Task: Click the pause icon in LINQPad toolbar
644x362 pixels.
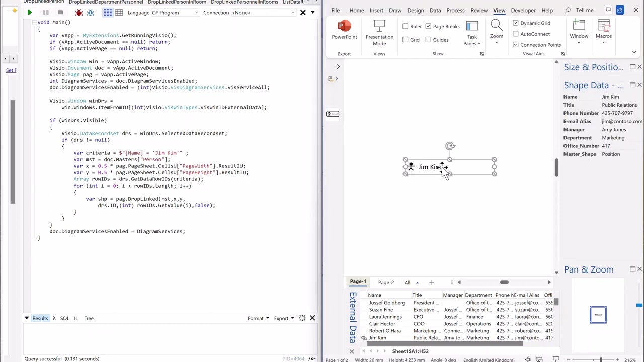Action: [46, 12]
